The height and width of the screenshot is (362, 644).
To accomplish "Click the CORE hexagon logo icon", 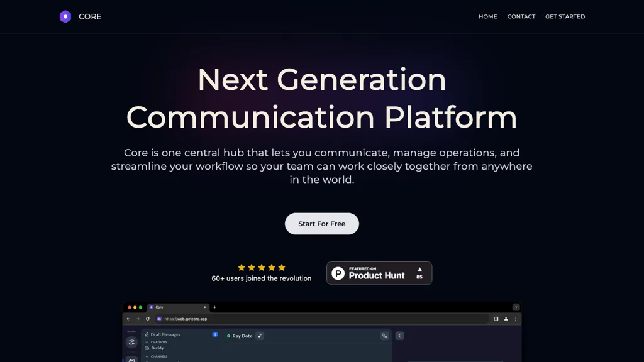I will 65,16.
